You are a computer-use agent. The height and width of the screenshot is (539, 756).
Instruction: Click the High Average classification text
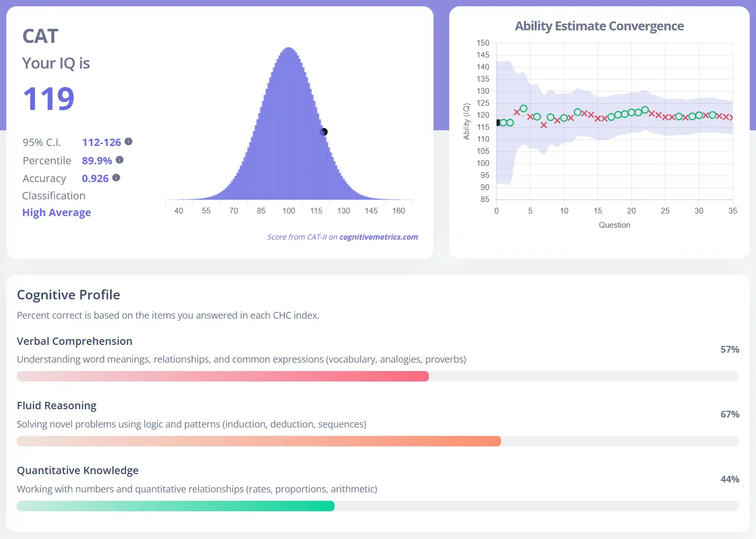[x=57, y=212]
